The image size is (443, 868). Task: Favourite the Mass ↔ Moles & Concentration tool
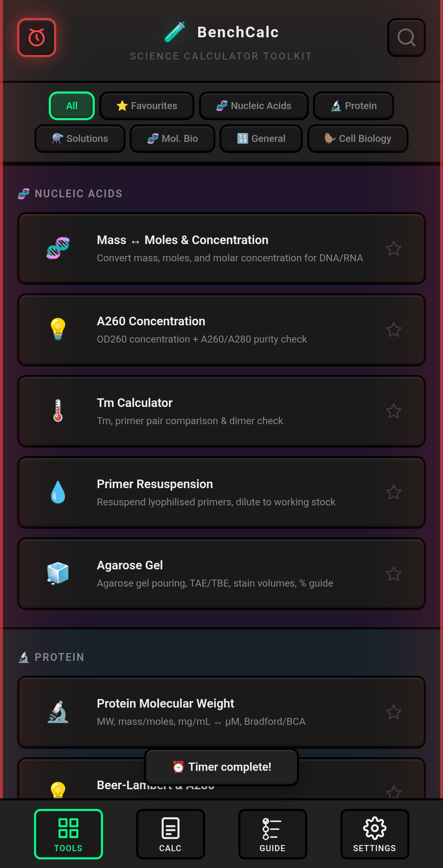(393, 248)
